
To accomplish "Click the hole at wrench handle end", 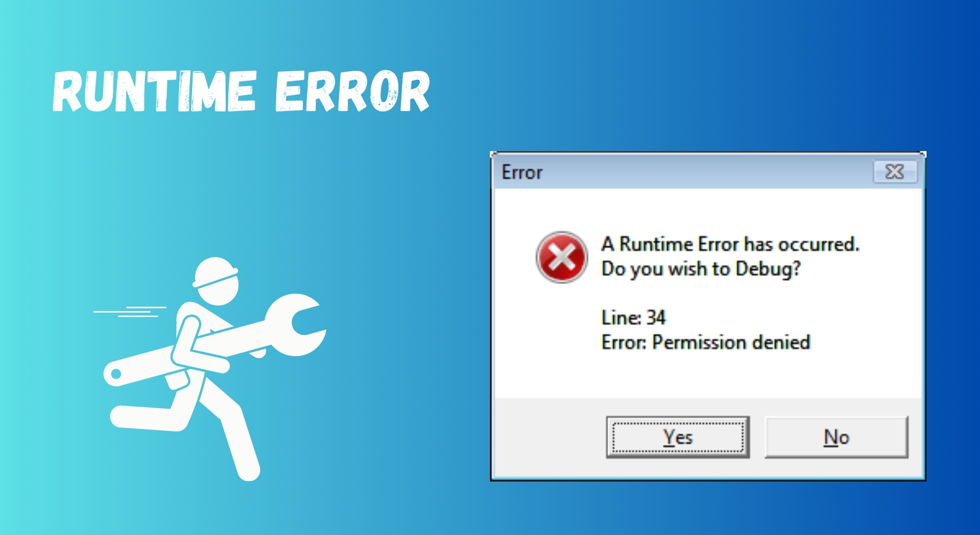I will 115,374.
